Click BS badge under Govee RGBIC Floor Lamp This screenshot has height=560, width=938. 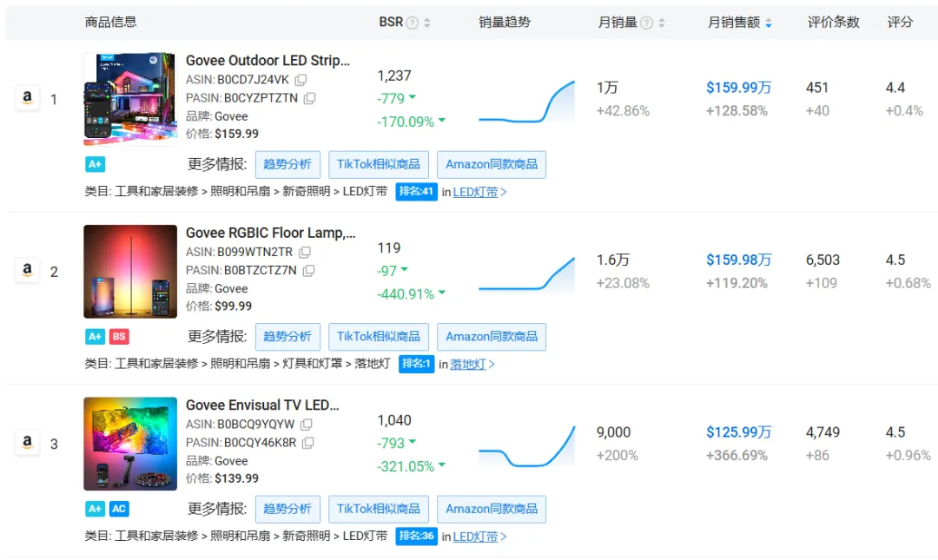[119, 336]
